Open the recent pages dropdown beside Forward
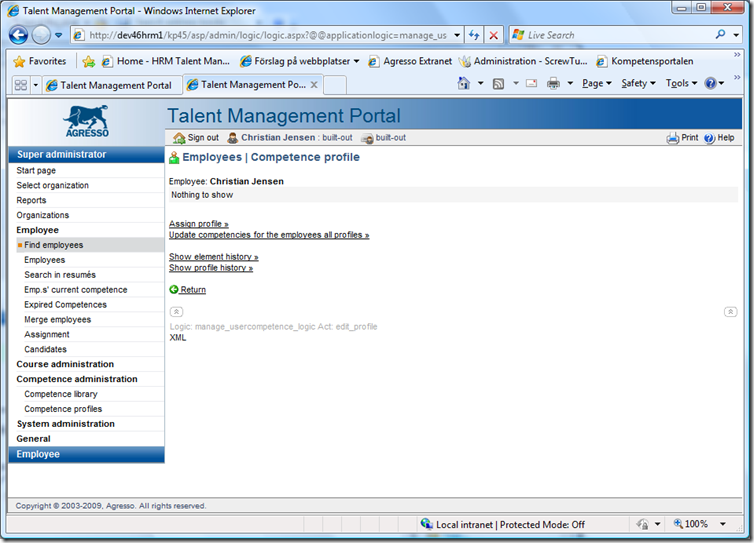This screenshot has height=543, width=754. [59, 35]
